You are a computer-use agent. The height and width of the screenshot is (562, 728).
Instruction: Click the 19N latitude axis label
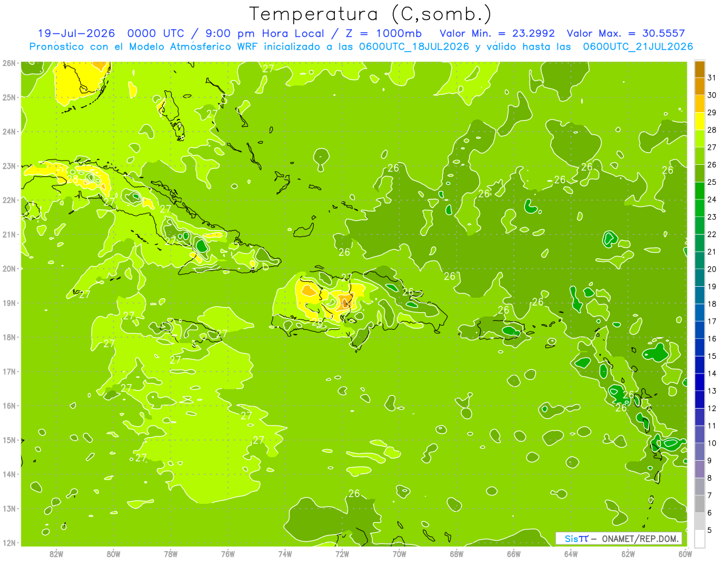8,303
